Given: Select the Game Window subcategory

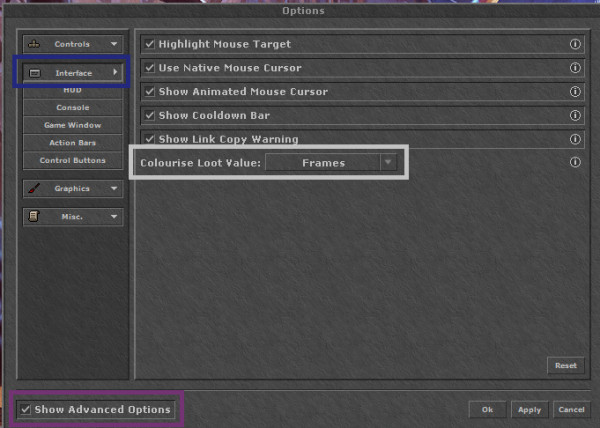Looking at the screenshot, I should pyautogui.click(x=73, y=125).
